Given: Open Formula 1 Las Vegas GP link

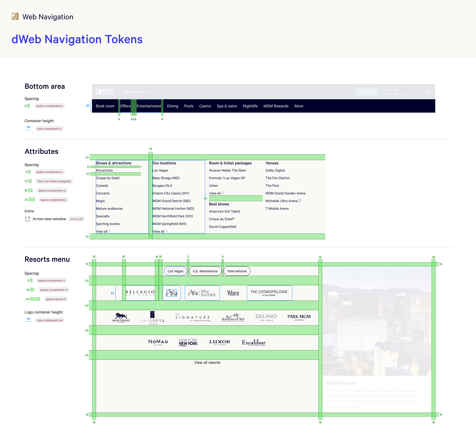Looking at the screenshot, I should 227,178.
